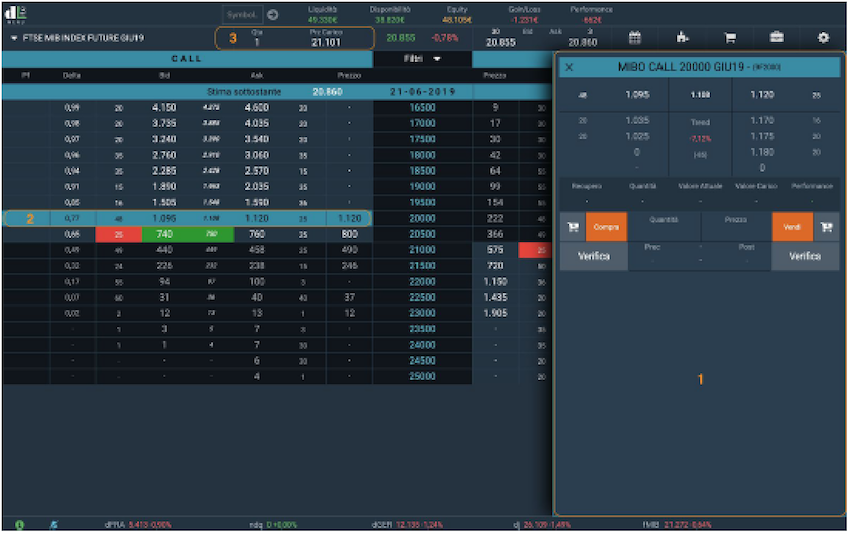Click the Symbol search field
Screen dimensions: 850x534
242,15
